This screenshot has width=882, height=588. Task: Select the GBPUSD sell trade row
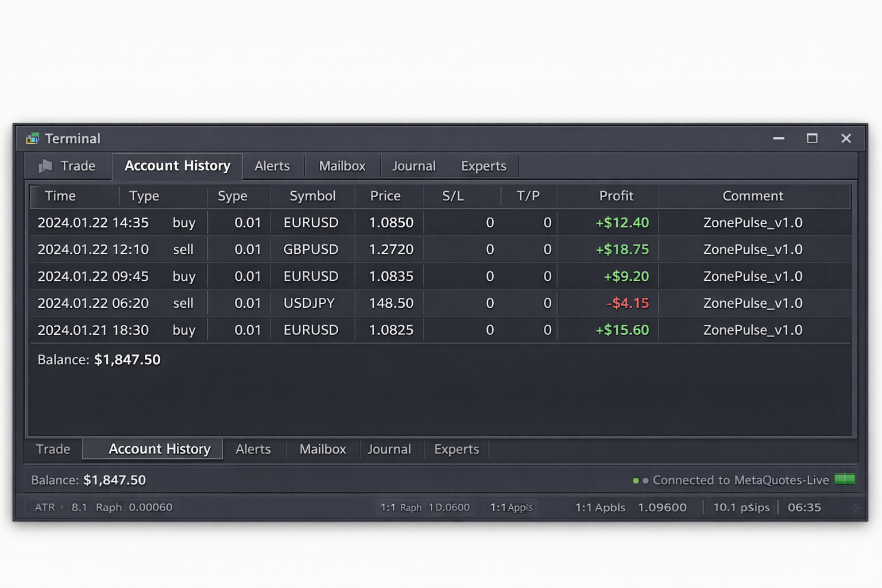pyautogui.click(x=440, y=249)
